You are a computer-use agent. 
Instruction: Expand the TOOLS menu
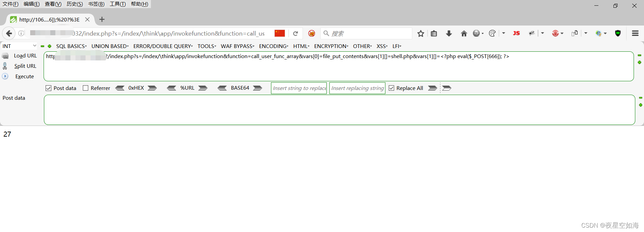(x=207, y=46)
